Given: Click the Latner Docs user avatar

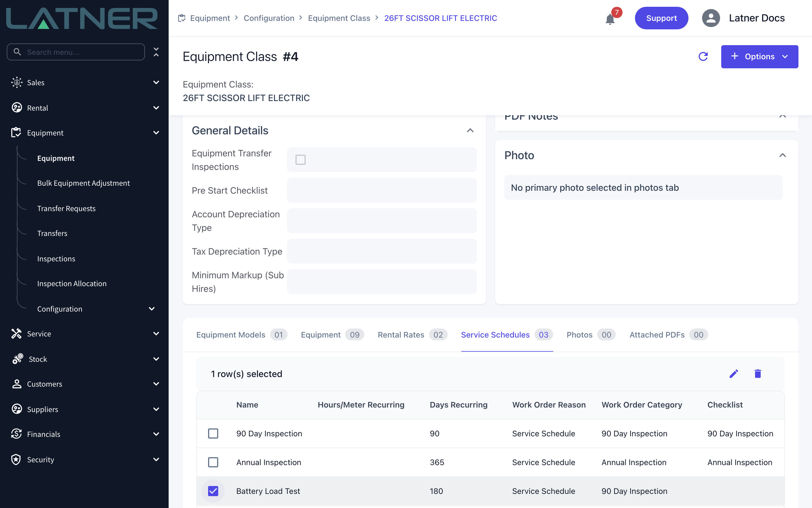Looking at the screenshot, I should pyautogui.click(x=711, y=18).
